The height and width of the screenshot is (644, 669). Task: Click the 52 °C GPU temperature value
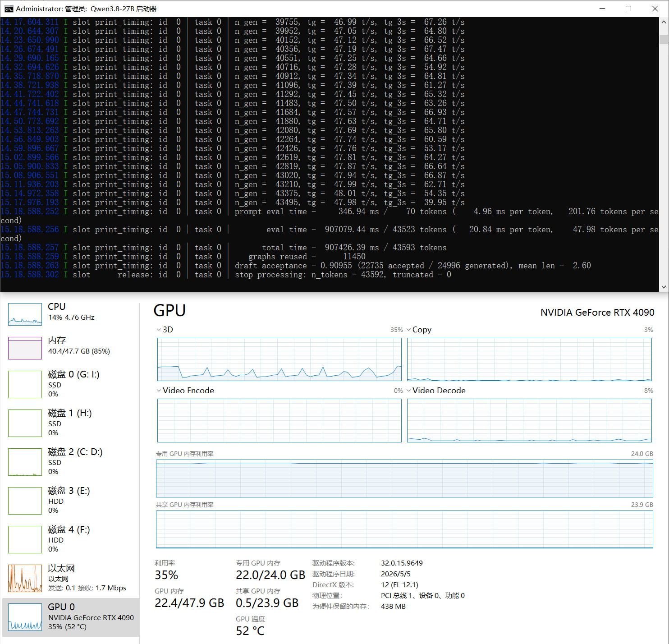click(x=250, y=631)
